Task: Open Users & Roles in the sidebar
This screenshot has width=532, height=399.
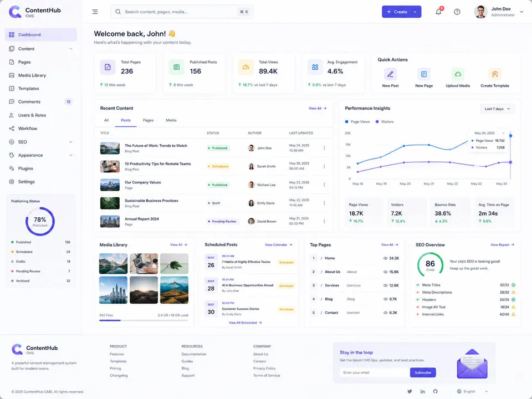Action: click(x=40, y=115)
